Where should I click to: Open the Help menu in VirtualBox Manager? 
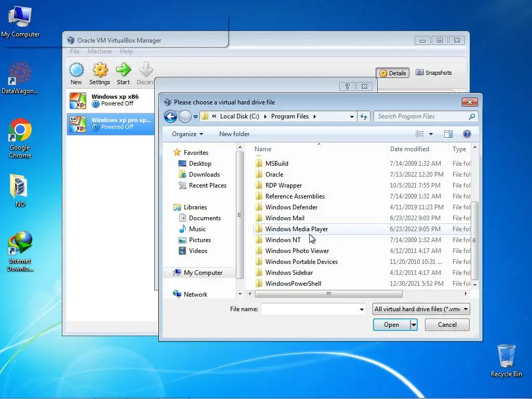click(x=126, y=51)
